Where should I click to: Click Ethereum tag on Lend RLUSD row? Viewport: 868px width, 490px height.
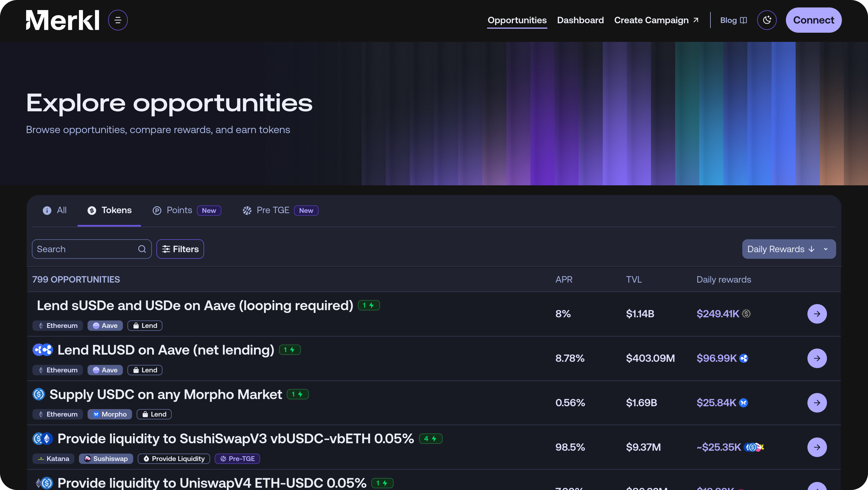58,370
